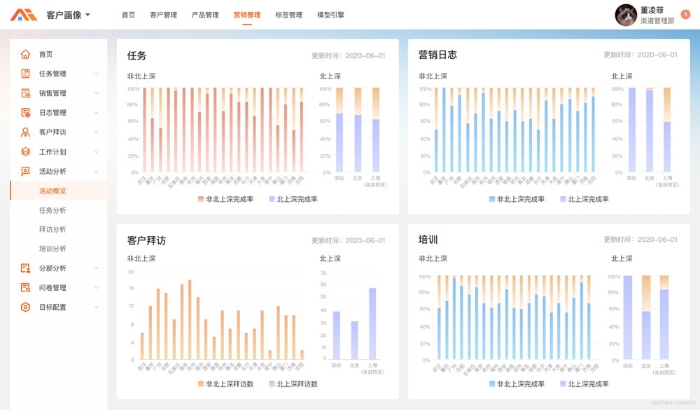Toggle 非北上深完成率 legend in 营销日志 card

[517, 199]
